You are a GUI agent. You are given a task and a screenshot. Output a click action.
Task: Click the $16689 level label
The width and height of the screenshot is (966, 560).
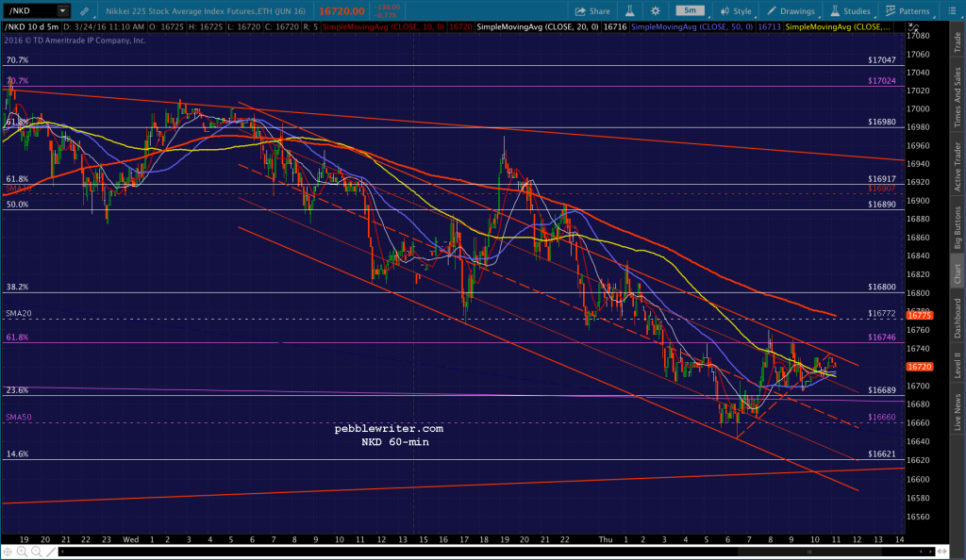(x=882, y=390)
